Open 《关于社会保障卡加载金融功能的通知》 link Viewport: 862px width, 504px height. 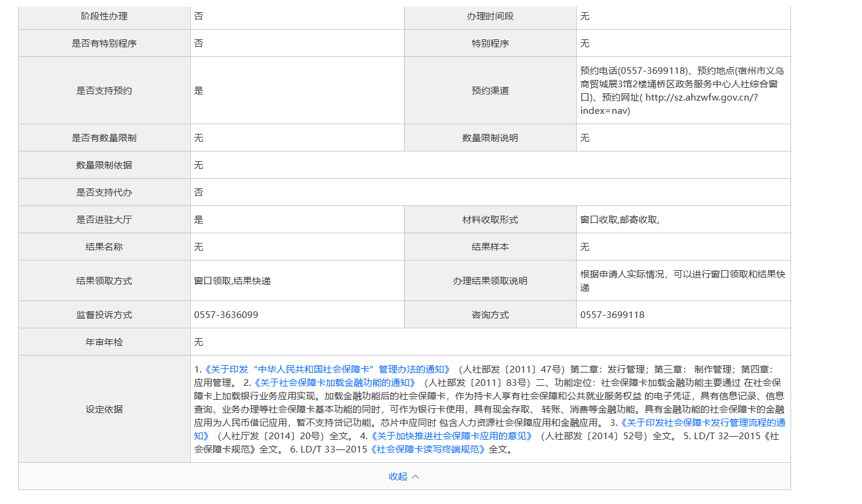[x=334, y=382]
